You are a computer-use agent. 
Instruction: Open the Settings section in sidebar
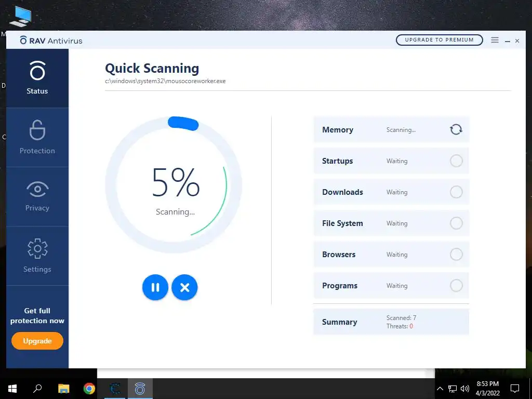[37, 256]
